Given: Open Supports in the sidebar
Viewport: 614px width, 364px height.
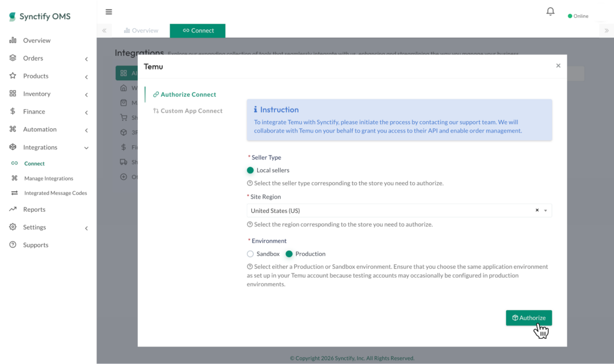Looking at the screenshot, I should tap(35, 245).
